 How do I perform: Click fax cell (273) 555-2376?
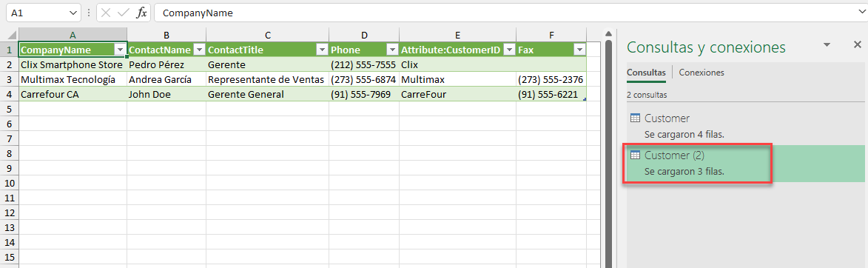pos(551,79)
